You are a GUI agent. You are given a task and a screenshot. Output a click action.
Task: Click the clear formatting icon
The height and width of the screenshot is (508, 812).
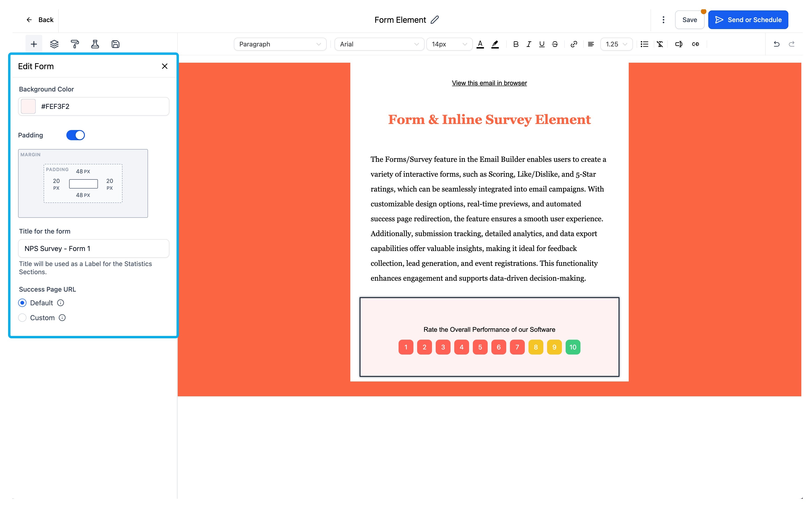(660, 44)
